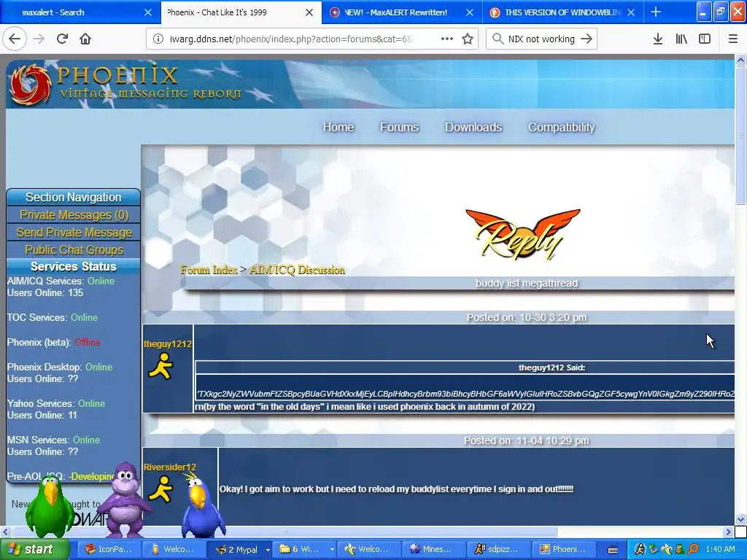Screen dimensions: 747x560
Task: Open the library bookshelf icon
Action: [681, 39]
